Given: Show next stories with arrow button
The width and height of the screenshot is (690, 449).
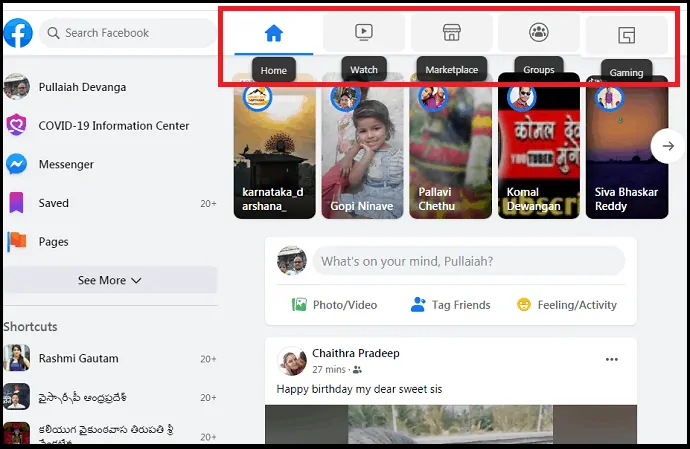Looking at the screenshot, I should (667, 146).
